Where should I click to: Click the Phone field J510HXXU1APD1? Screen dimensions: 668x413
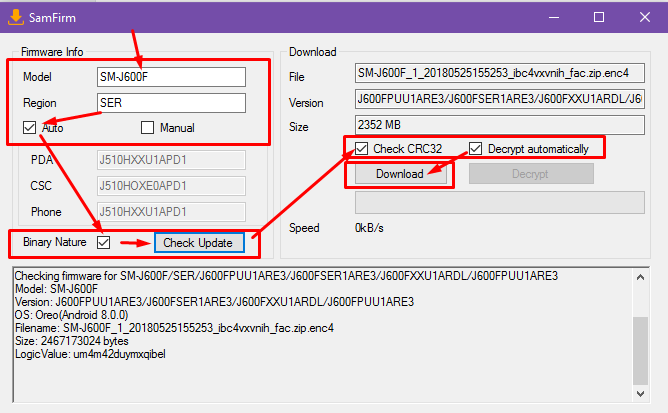(171, 212)
